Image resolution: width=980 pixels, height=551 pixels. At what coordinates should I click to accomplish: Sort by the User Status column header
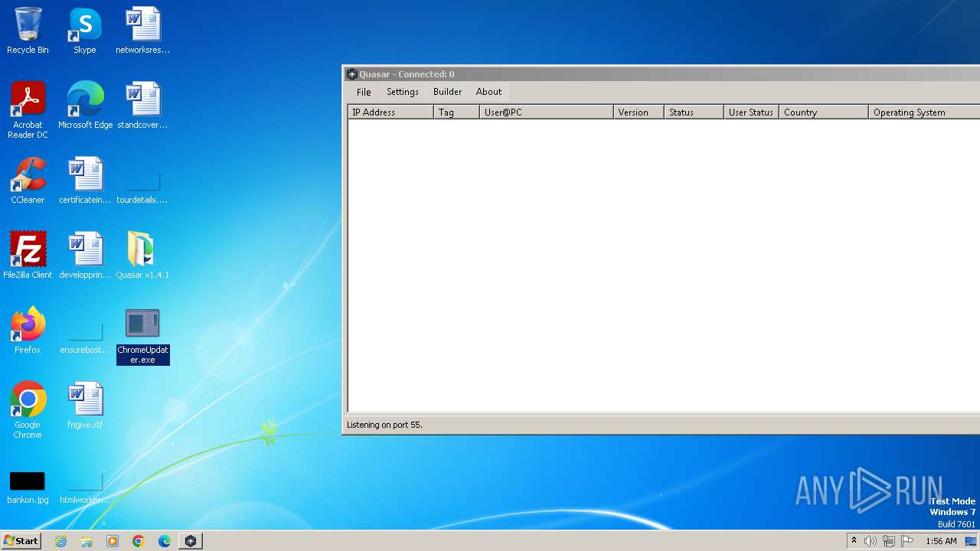[751, 112]
